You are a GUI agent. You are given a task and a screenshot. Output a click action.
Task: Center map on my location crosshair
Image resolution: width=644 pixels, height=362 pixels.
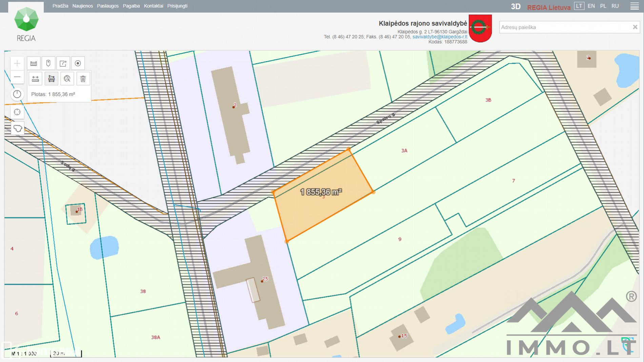point(17,112)
